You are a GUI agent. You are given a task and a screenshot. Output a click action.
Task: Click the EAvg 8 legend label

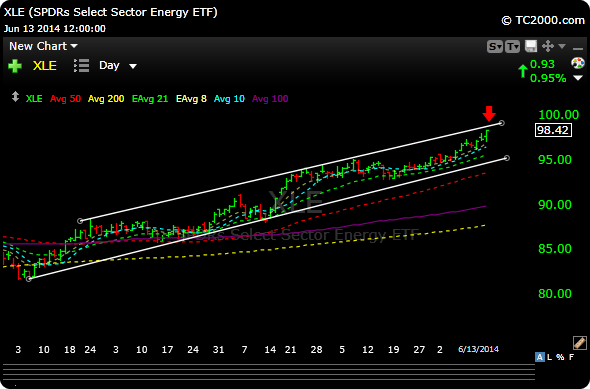pos(191,99)
